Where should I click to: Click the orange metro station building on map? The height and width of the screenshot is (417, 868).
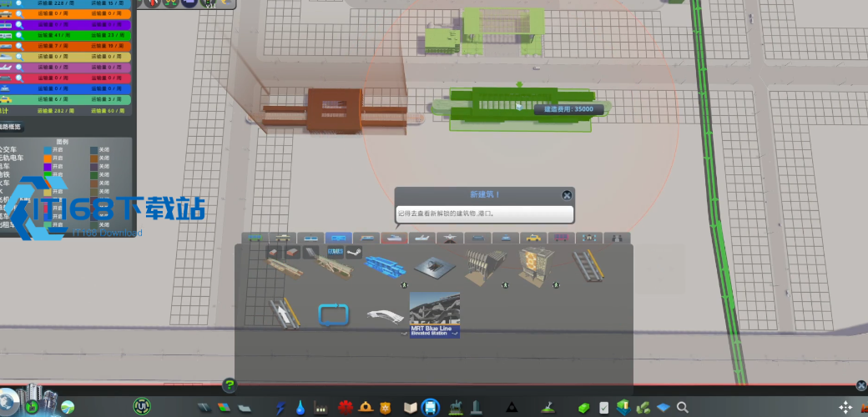pos(335,111)
